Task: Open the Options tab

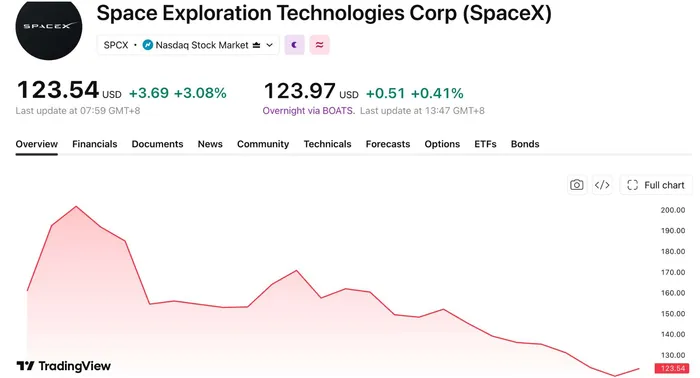Action: pyautogui.click(x=442, y=144)
